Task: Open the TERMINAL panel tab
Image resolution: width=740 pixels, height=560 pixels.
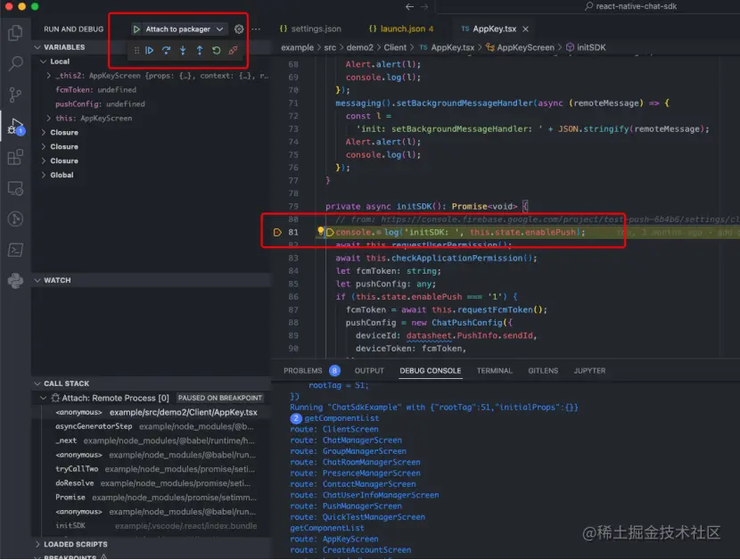Action: [494, 371]
